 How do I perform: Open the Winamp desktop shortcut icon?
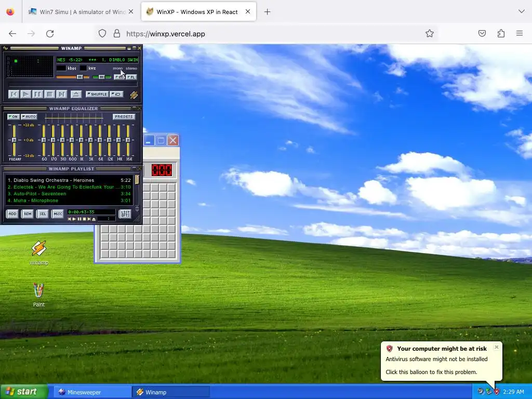[38, 253]
